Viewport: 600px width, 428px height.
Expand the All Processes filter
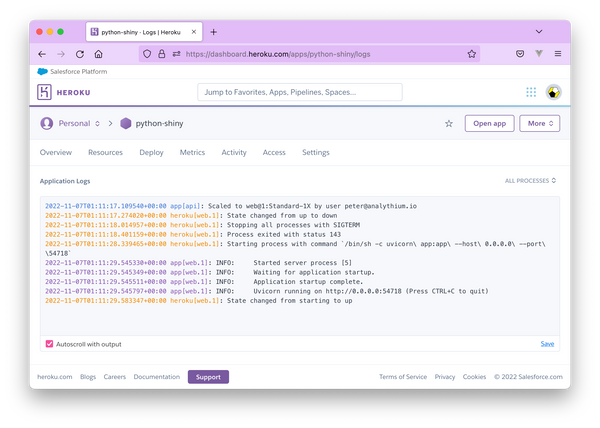[x=530, y=181]
